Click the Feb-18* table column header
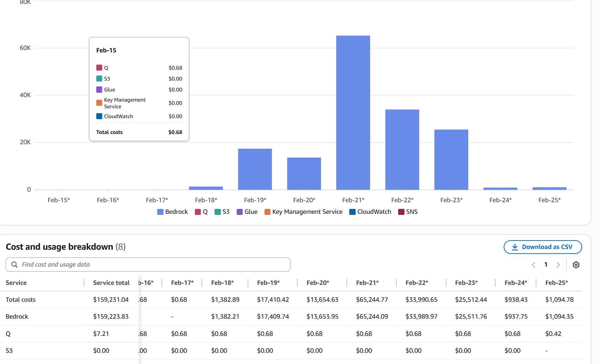The width and height of the screenshot is (599, 364). (222, 283)
